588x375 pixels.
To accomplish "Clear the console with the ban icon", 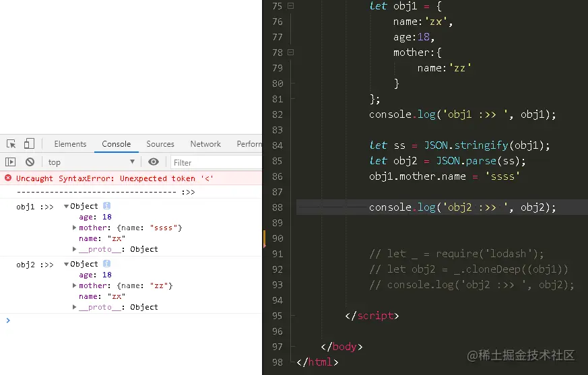I will tap(30, 162).
